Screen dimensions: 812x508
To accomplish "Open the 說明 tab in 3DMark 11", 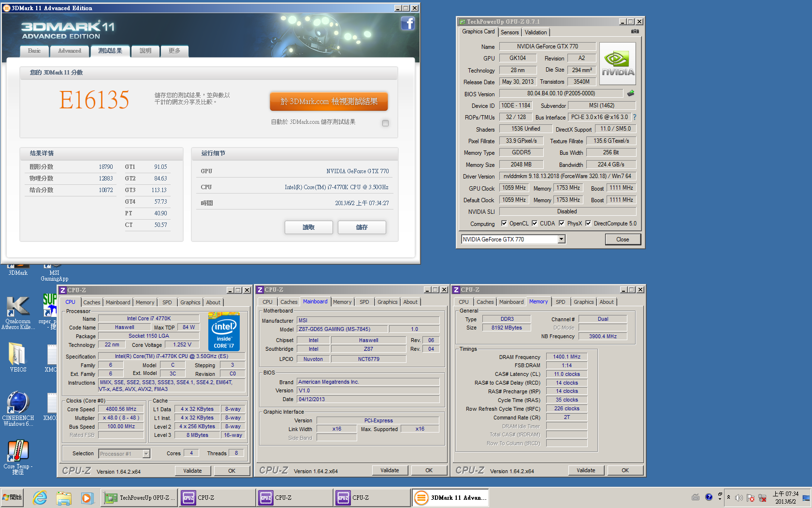I will pos(145,51).
